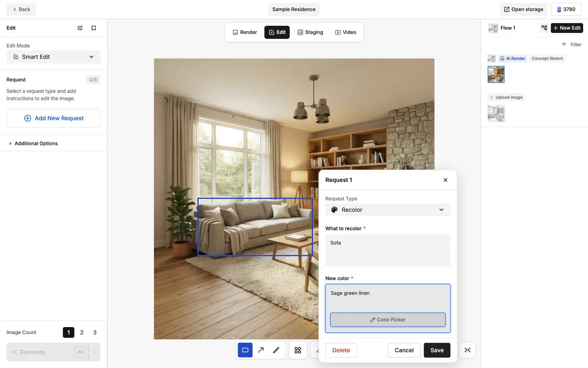
Task: Switch to the Video tab
Action: tap(346, 32)
